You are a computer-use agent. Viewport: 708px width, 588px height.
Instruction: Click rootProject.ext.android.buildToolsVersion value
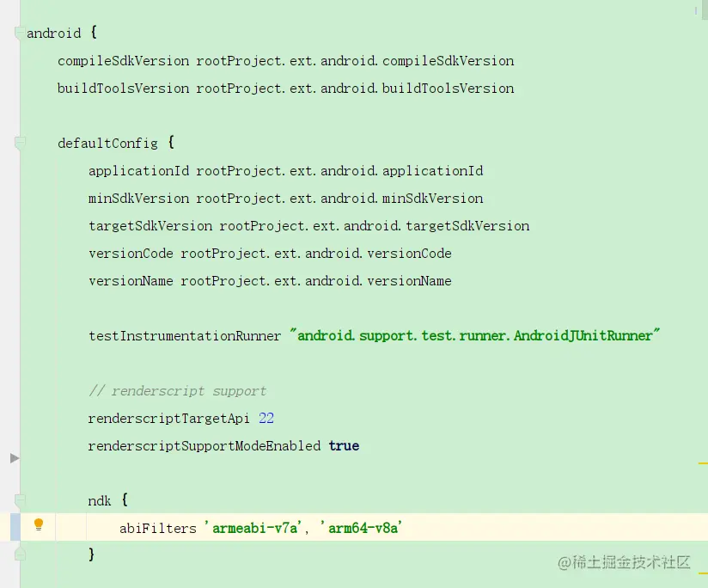(x=355, y=89)
